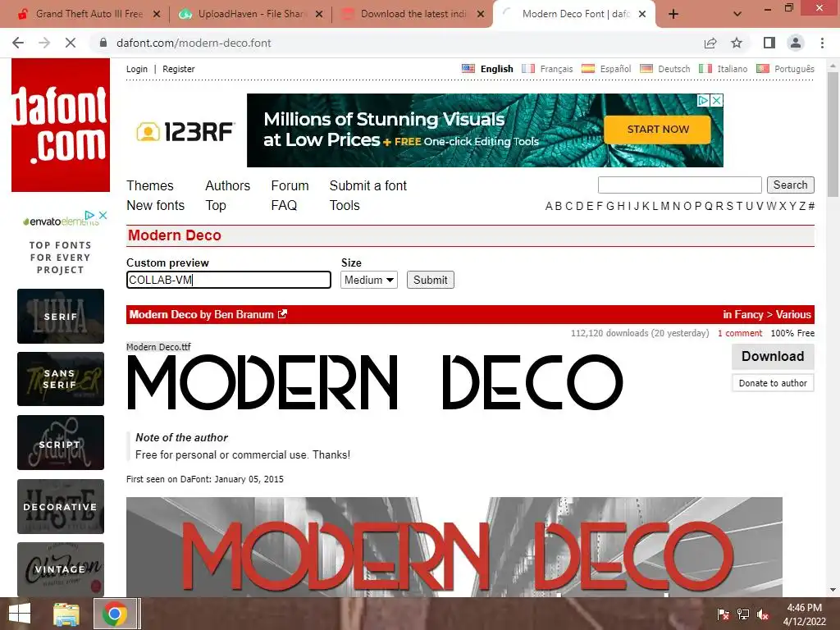Open the Register link
Image resolution: width=840 pixels, height=630 pixels.
click(178, 69)
